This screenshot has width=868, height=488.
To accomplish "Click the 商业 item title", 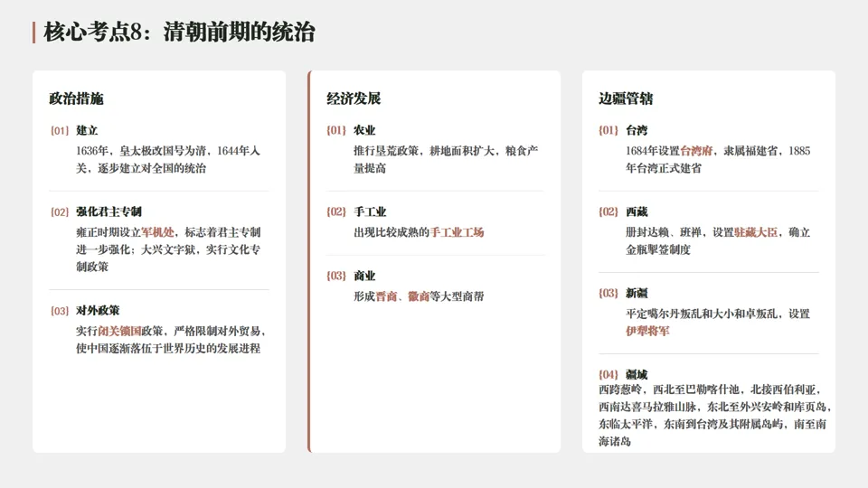I will click(x=364, y=277).
